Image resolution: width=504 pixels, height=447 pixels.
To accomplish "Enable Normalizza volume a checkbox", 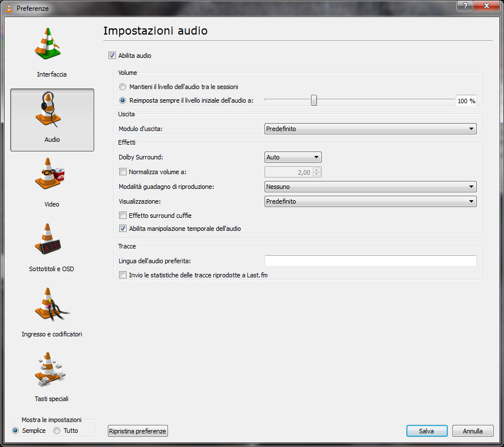I will [x=123, y=172].
